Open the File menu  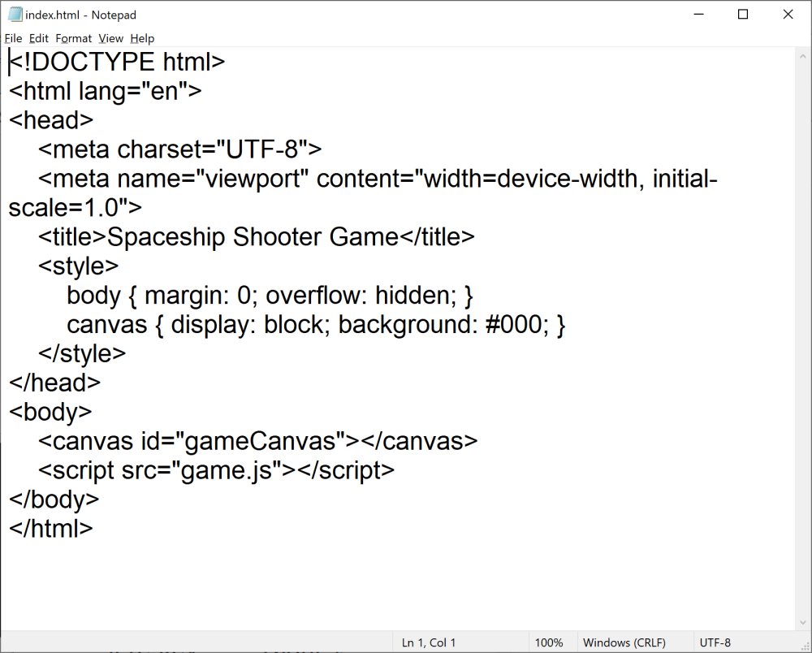14,38
